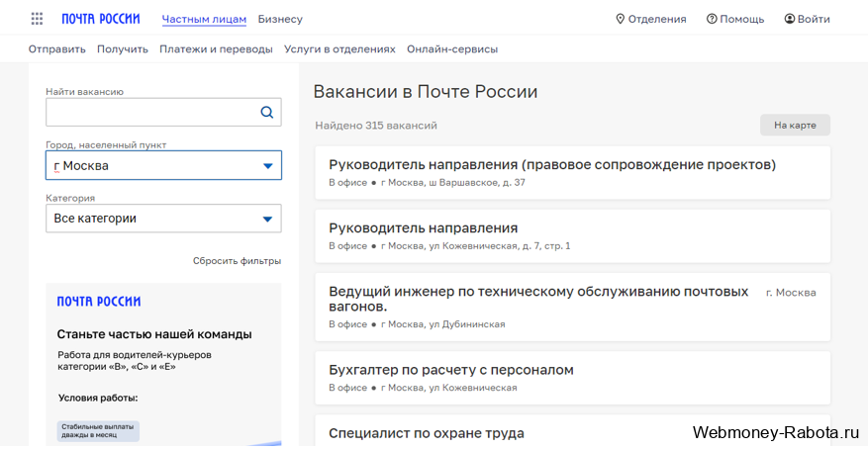
Task: Click the Отделения location pin icon
Action: (x=620, y=19)
